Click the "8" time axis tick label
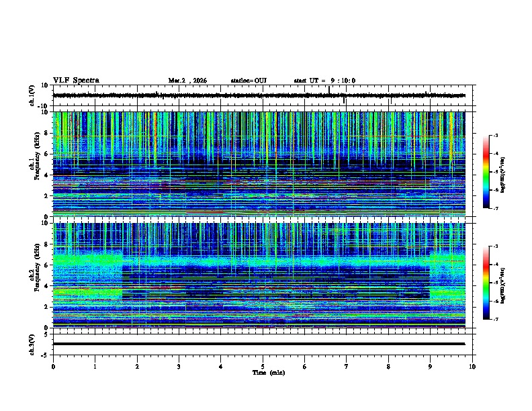The height and width of the screenshot is (411, 532). pyautogui.click(x=388, y=367)
